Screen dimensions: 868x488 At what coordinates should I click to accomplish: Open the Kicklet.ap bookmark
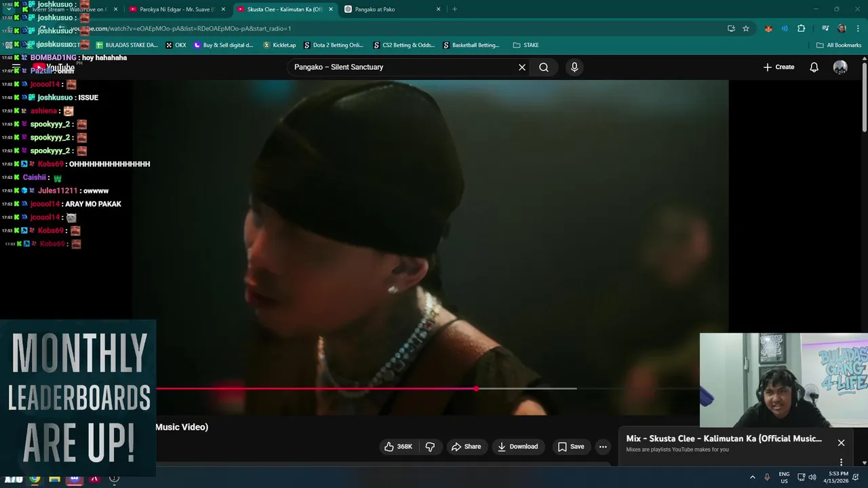click(279, 45)
